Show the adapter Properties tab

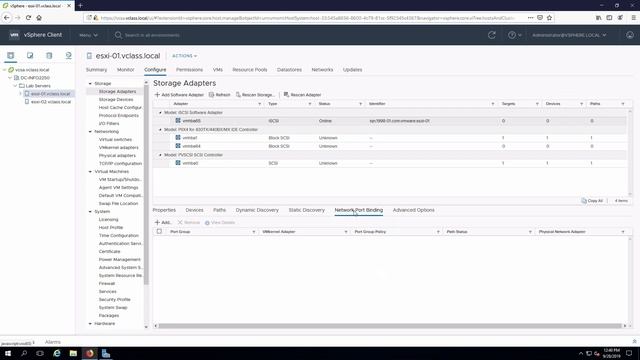coord(164,210)
